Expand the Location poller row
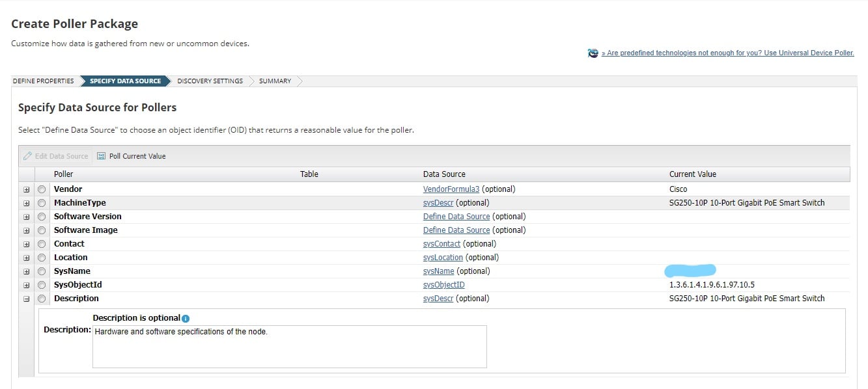The width and height of the screenshot is (868, 389). 27,258
